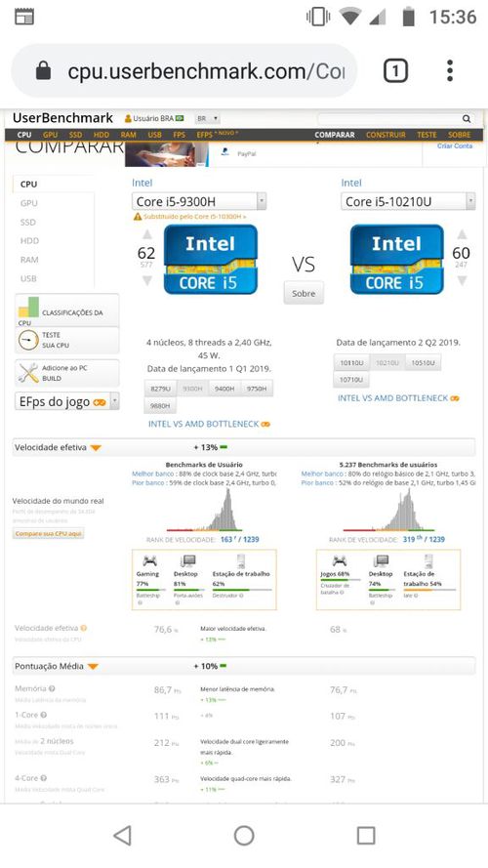Click the Add to PC Build tools icon
The width and height of the screenshot is (488, 868).
(x=27, y=373)
